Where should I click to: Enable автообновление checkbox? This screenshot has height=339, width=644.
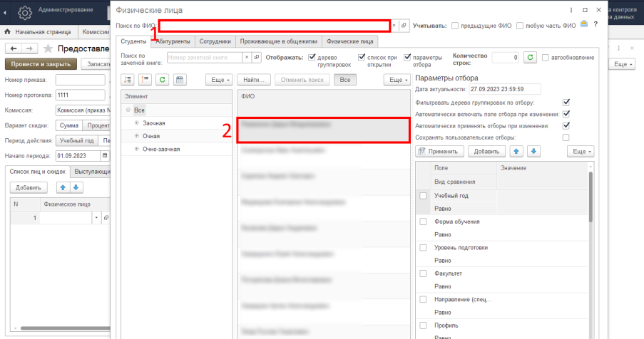click(546, 58)
